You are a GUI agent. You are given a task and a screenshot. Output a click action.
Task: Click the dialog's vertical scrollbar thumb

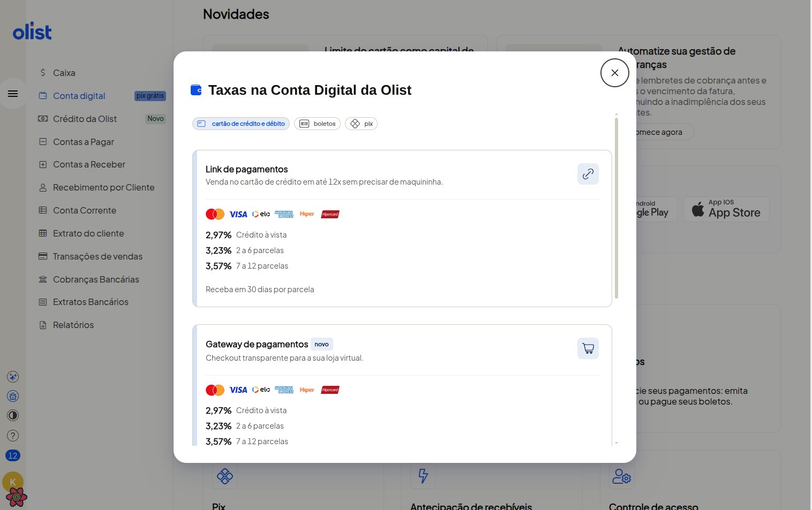coord(616,208)
